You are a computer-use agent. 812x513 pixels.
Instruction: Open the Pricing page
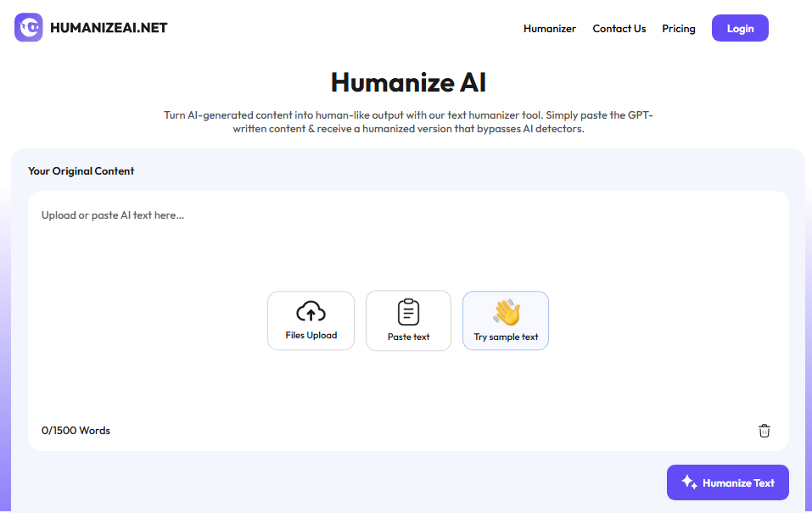(678, 29)
